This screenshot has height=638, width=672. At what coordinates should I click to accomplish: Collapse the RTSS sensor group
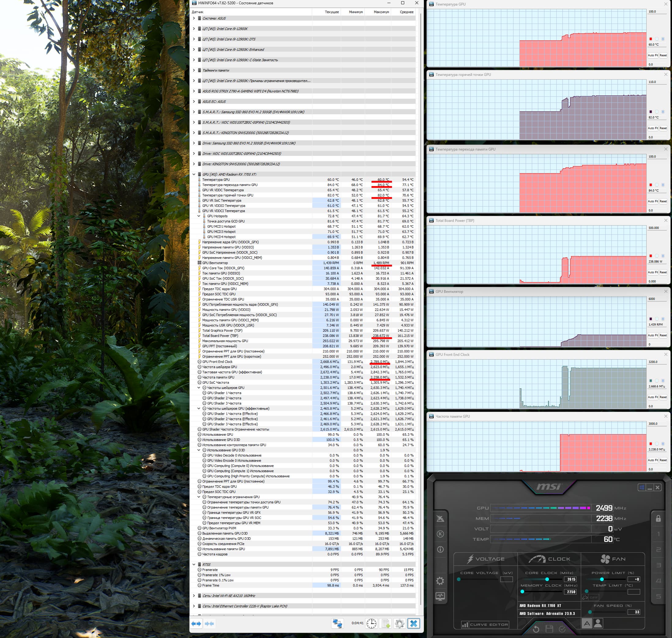point(194,565)
